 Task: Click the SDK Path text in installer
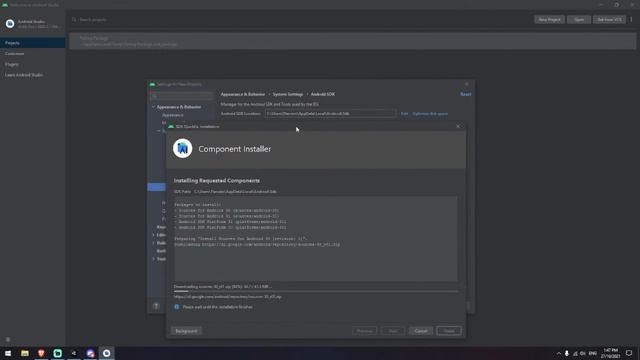click(x=225, y=191)
